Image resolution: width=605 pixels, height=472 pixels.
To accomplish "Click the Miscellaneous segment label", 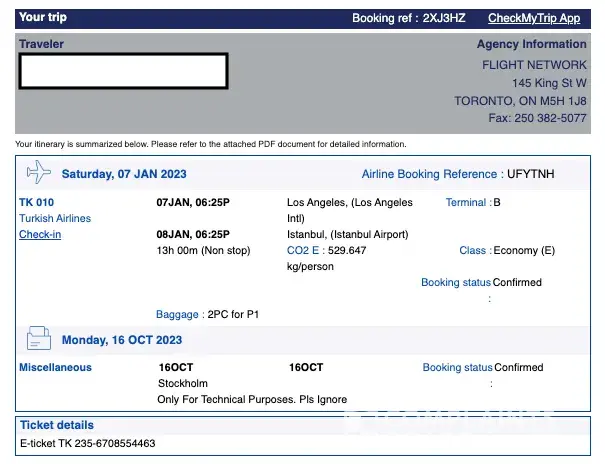I will click(x=55, y=367).
